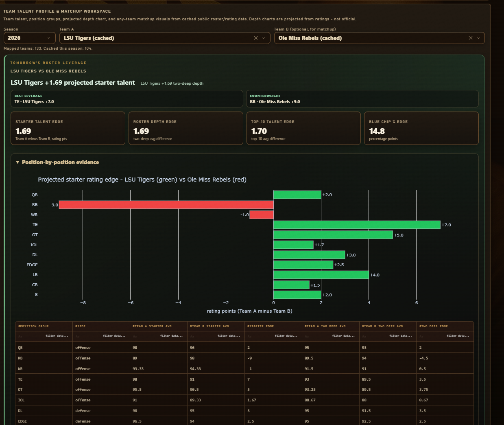Sort table by Side column arrow

coord(76,326)
